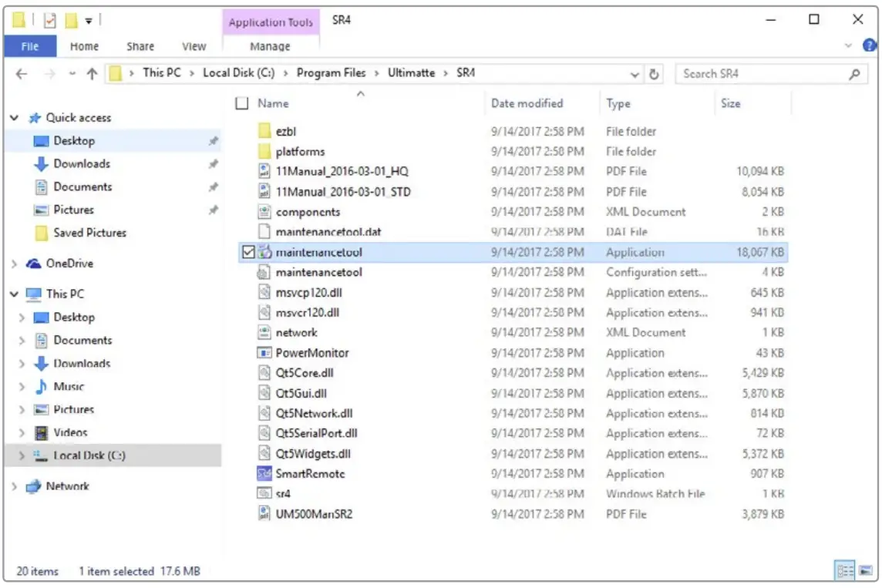Click the Qt5SerialPort.dll file icon
This screenshot has height=588, width=882.
264,433
